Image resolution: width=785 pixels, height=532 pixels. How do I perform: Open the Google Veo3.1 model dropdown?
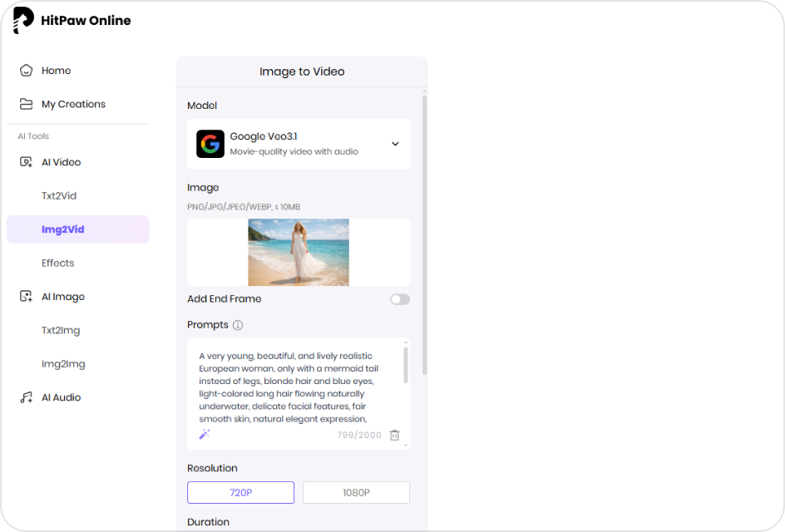click(x=299, y=143)
